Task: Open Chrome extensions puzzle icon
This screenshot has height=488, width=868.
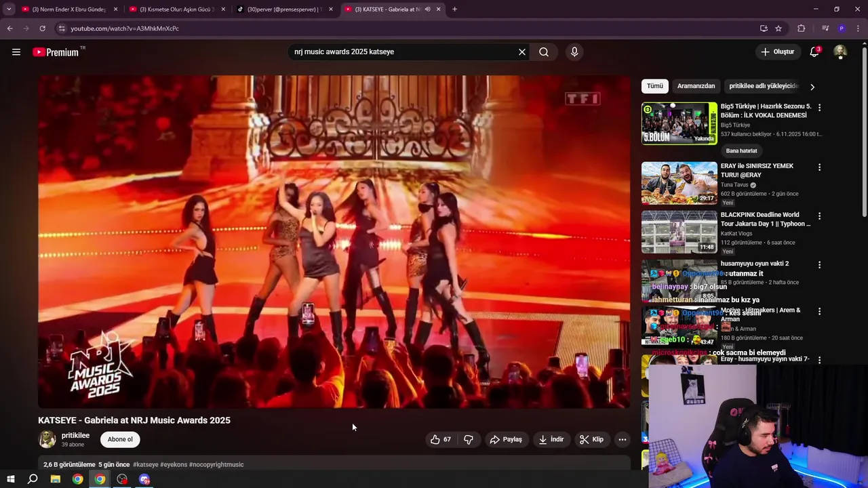Action: pos(801,28)
